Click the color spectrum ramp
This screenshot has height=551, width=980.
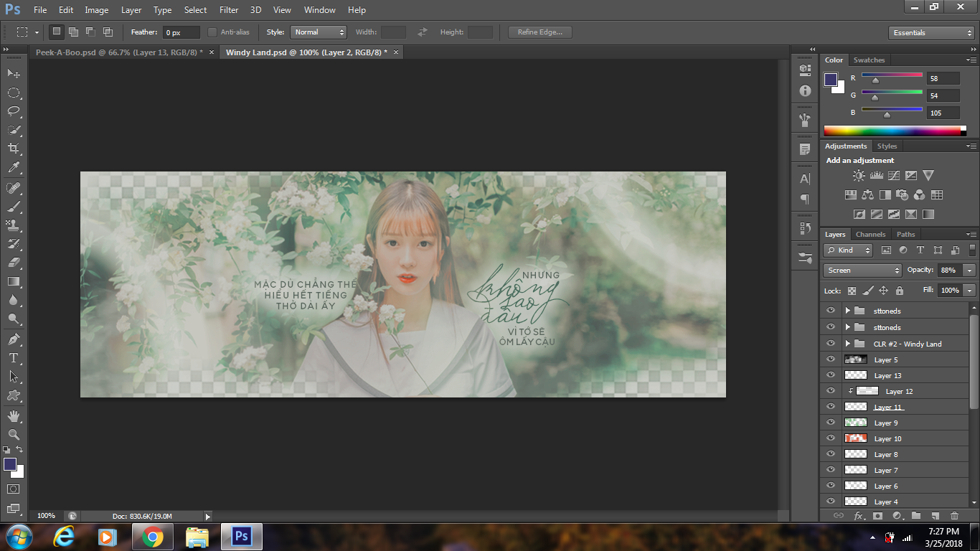click(892, 131)
